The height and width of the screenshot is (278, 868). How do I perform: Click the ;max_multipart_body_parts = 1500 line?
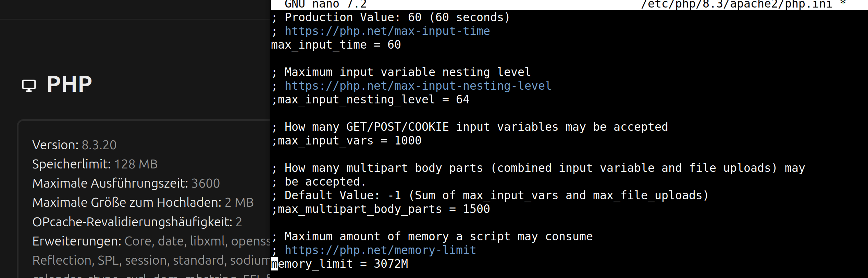coord(381,209)
